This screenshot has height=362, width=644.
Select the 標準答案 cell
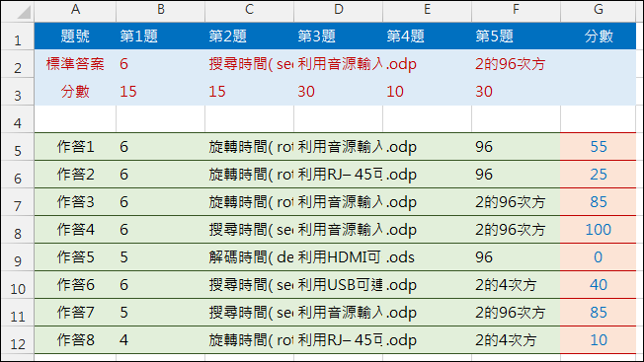coord(75,64)
